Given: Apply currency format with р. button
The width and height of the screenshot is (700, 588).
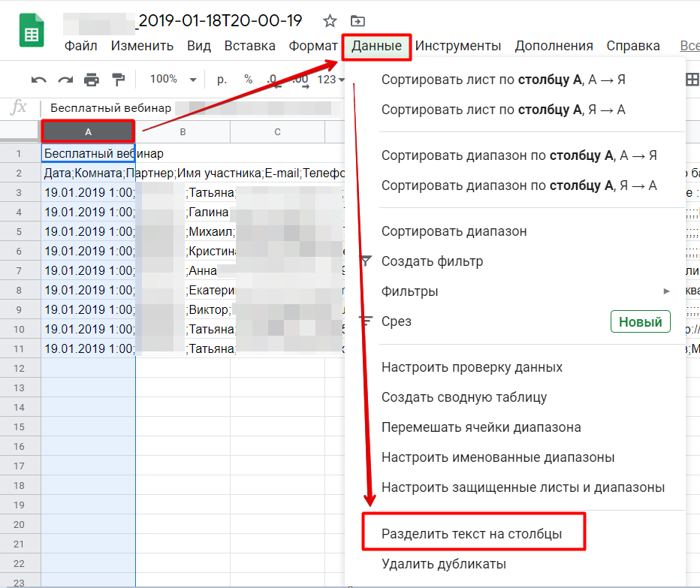Looking at the screenshot, I should click(222, 80).
